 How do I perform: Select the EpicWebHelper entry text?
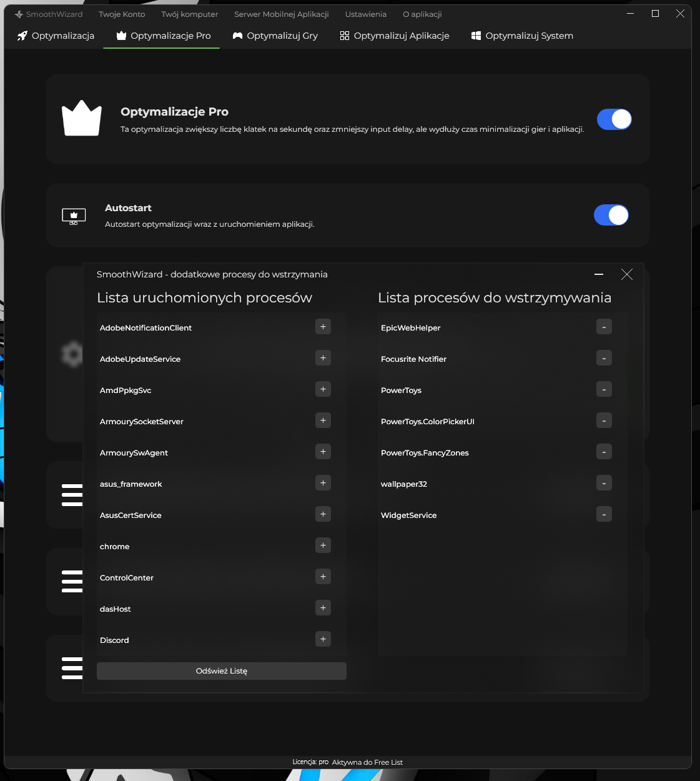pyautogui.click(x=411, y=328)
